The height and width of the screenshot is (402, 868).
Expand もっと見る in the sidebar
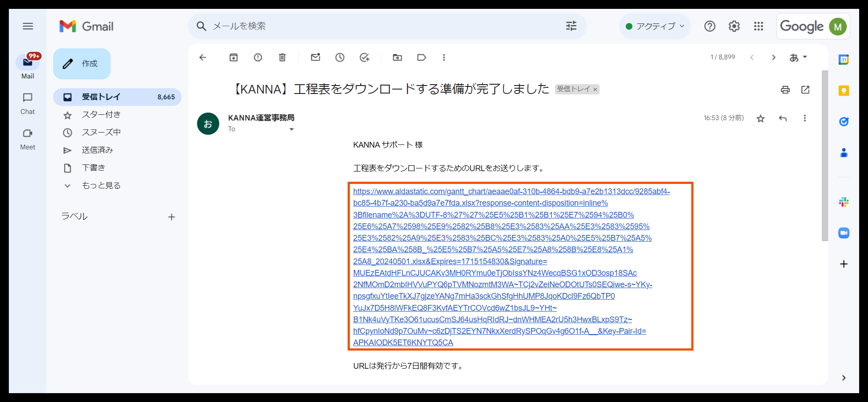[101, 185]
